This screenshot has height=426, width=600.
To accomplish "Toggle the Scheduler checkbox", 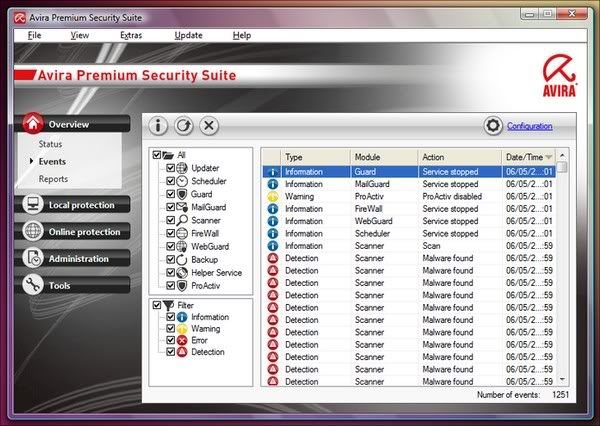I will click(x=171, y=181).
